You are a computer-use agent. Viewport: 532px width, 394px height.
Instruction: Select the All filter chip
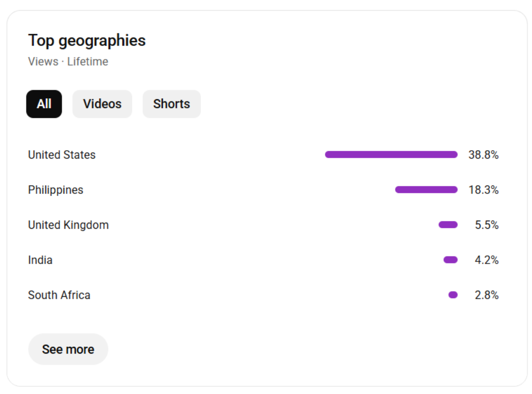point(44,104)
